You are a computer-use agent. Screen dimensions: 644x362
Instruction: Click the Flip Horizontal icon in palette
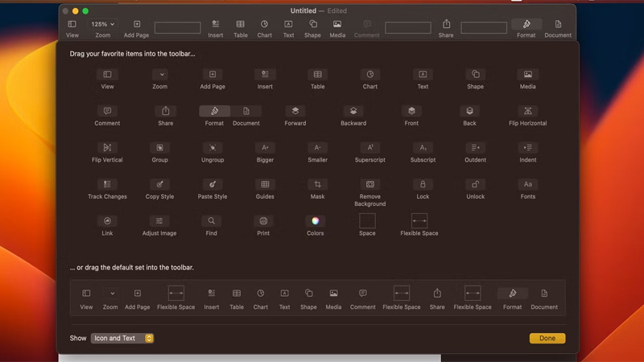(527, 111)
